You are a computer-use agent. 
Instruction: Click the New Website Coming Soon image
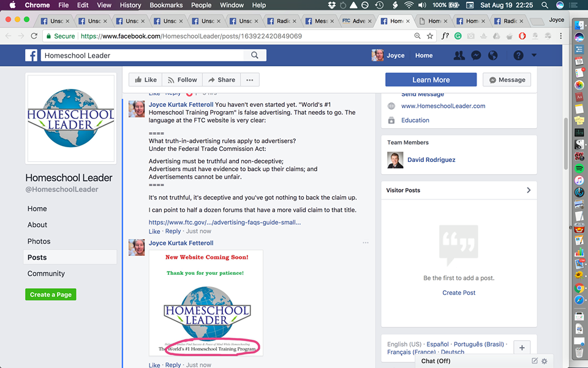click(206, 302)
